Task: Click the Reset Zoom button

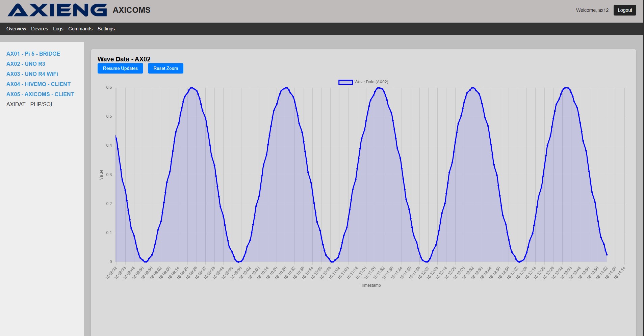Action: pos(165,68)
